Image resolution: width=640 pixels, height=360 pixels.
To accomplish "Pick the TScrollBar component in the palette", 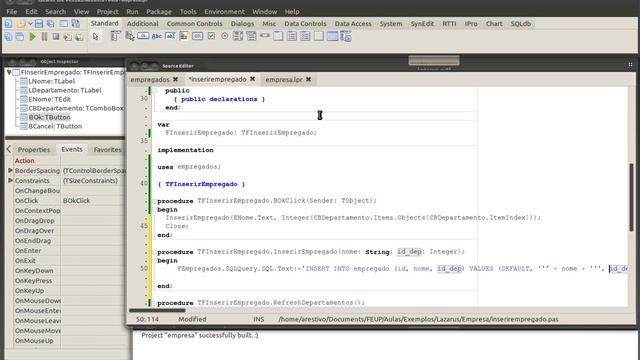I will pyautogui.click(x=265, y=36).
